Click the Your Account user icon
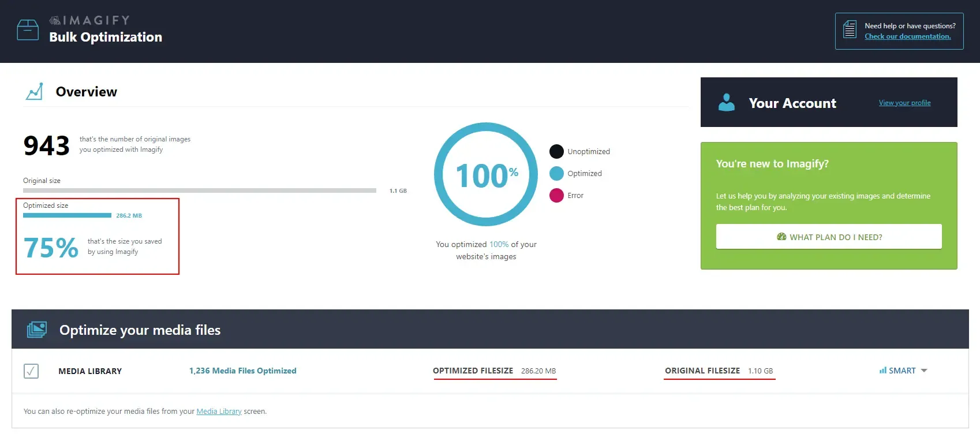The image size is (980, 441). (726, 103)
